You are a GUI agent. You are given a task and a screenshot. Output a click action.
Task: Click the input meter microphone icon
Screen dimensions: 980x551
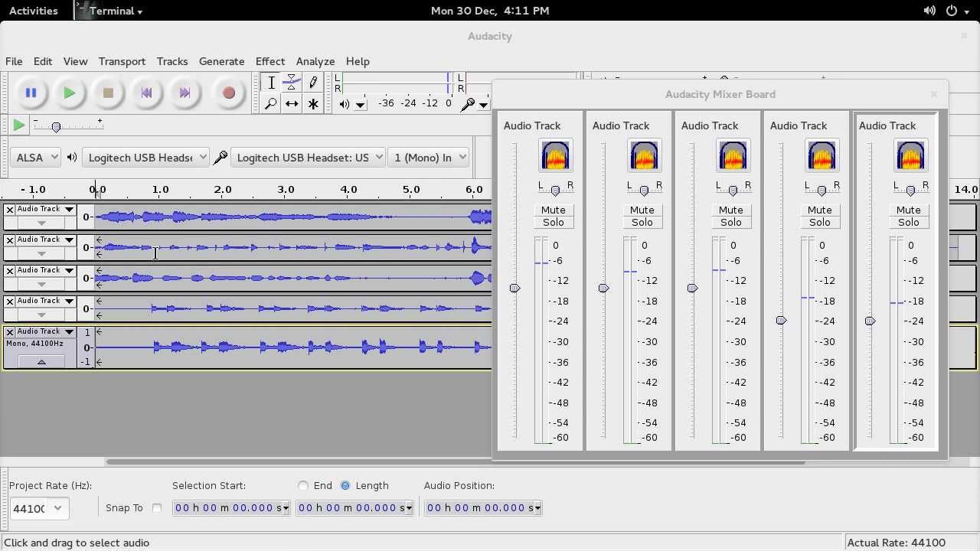pyautogui.click(x=467, y=104)
